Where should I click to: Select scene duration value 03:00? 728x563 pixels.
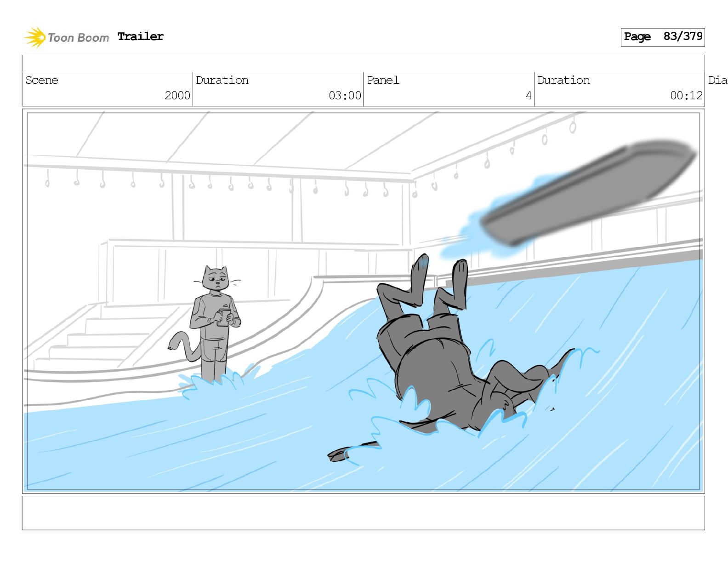pyautogui.click(x=345, y=96)
